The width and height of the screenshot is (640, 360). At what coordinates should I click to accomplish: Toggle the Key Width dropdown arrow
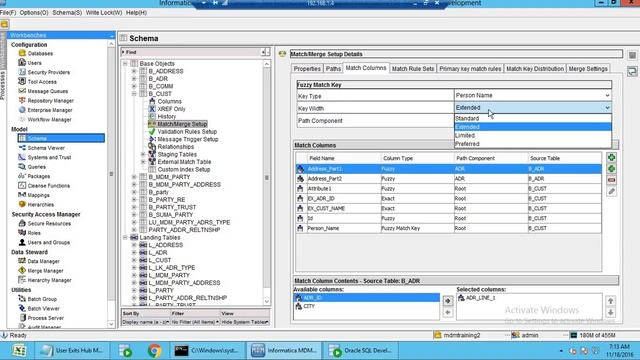607,108
